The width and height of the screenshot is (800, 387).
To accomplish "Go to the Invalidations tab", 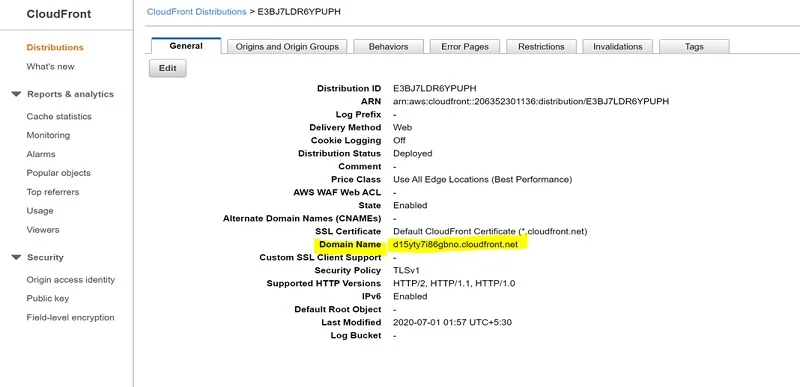I will click(x=617, y=46).
